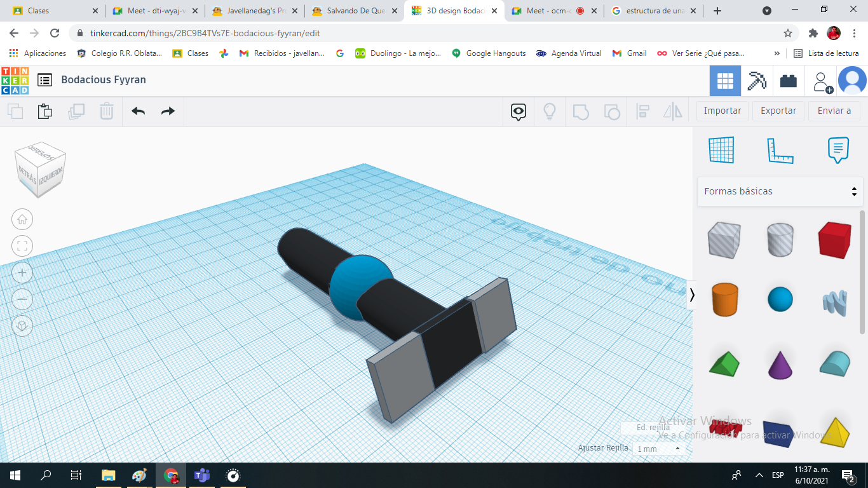Click the Fit all in view button
The height and width of the screenshot is (488, 868).
click(22, 246)
